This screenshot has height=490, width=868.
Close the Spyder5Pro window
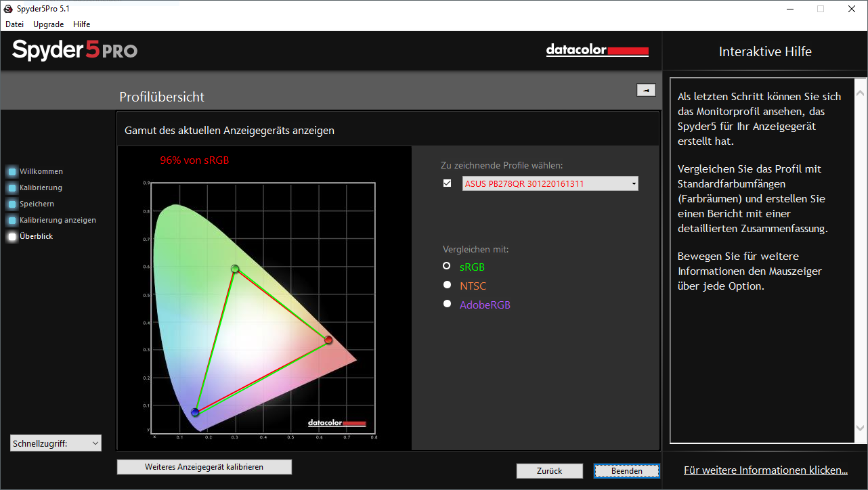coord(851,9)
